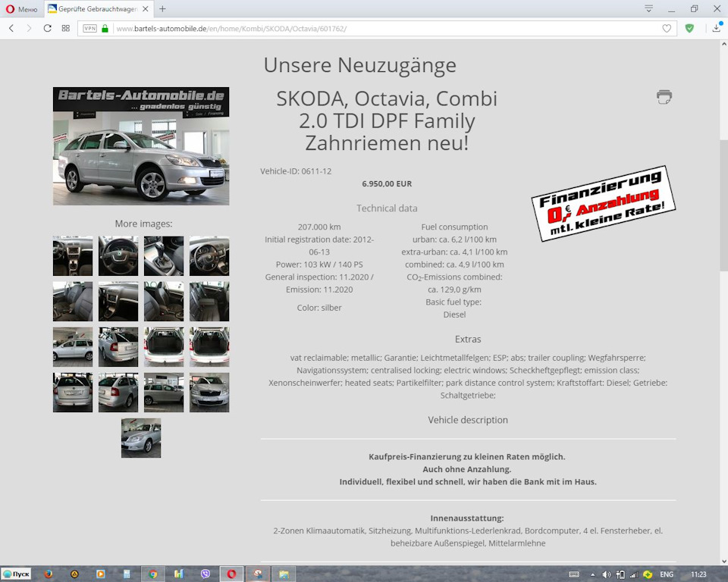Image resolution: width=728 pixels, height=582 pixels.
Task: Click the price text 6.950,00 EUR
Action: (387, 184)
